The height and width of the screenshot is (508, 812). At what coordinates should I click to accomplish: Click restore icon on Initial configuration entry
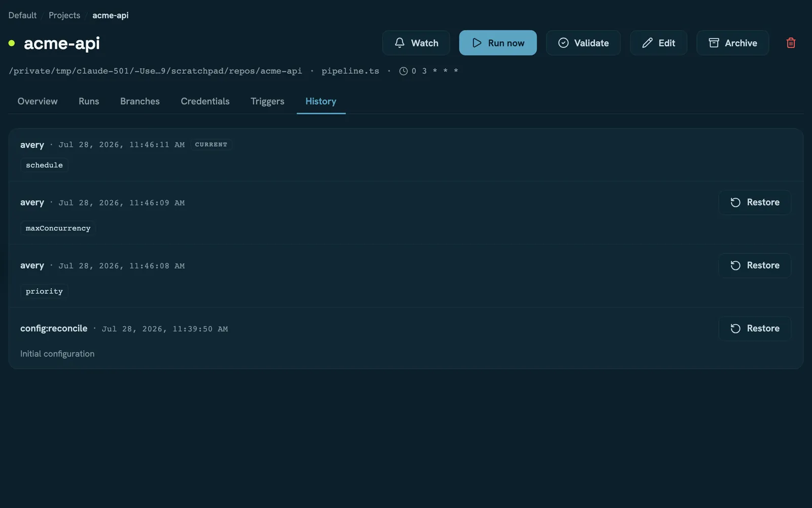tap(735, 329)
